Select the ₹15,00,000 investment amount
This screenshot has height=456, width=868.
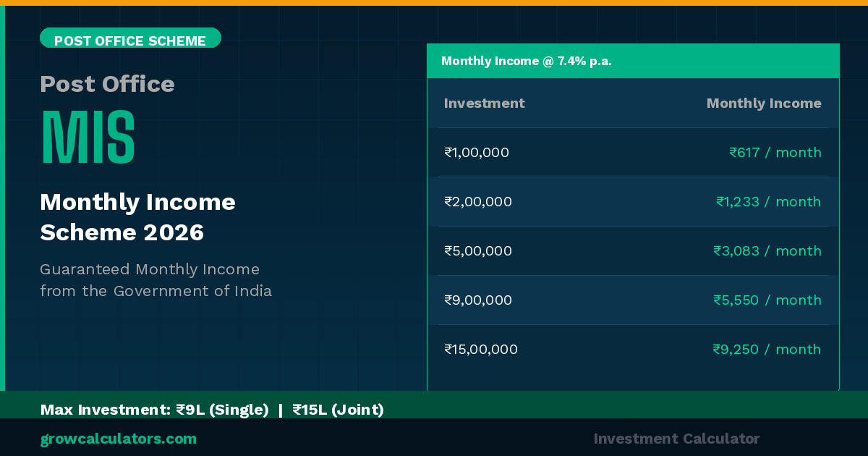click(481, 350)
